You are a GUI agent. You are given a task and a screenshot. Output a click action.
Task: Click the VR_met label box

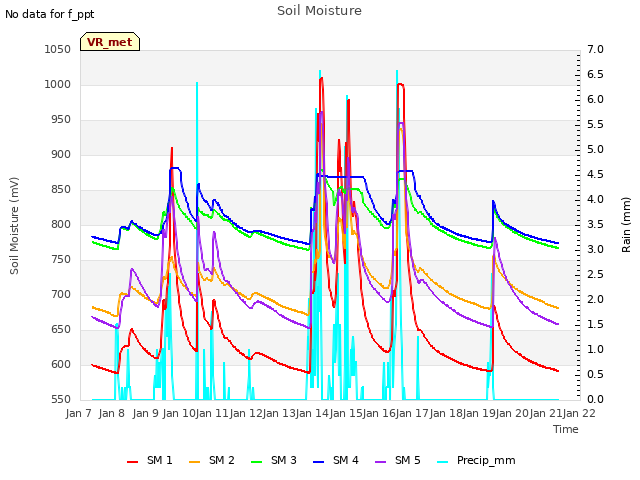(110, 42)
